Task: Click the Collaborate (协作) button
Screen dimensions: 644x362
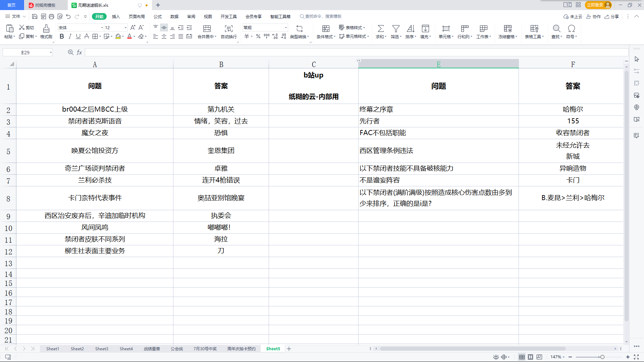Action: 593,16
